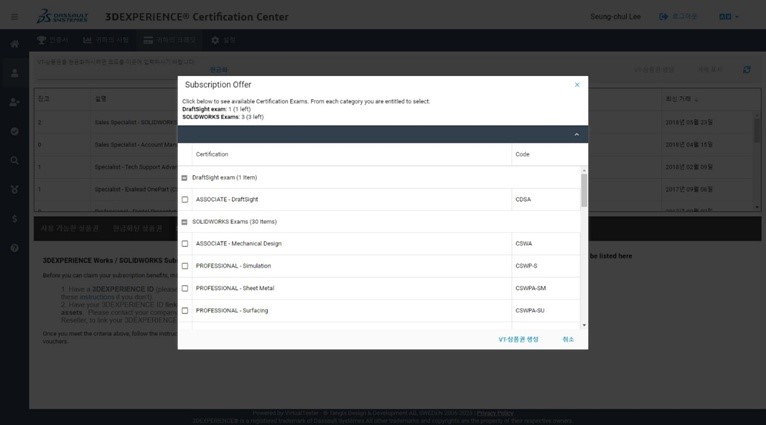Image resolution: width=766 pixels, height=425 pixels.
Task: Open the gear settings menu tab
Action: pyautogui.click(x=223, y=40)
